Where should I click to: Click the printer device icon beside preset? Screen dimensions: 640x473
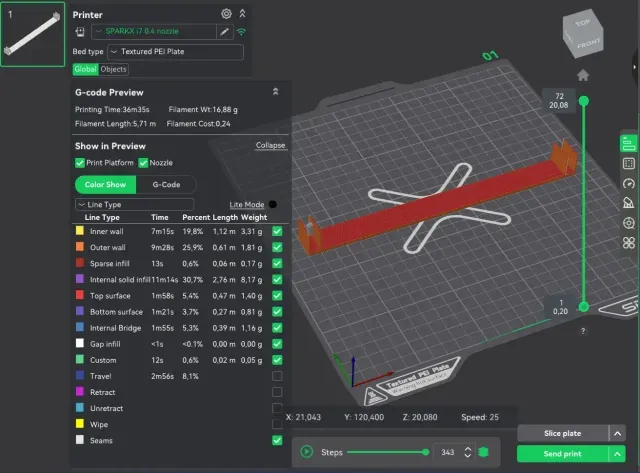click(80, 31)
